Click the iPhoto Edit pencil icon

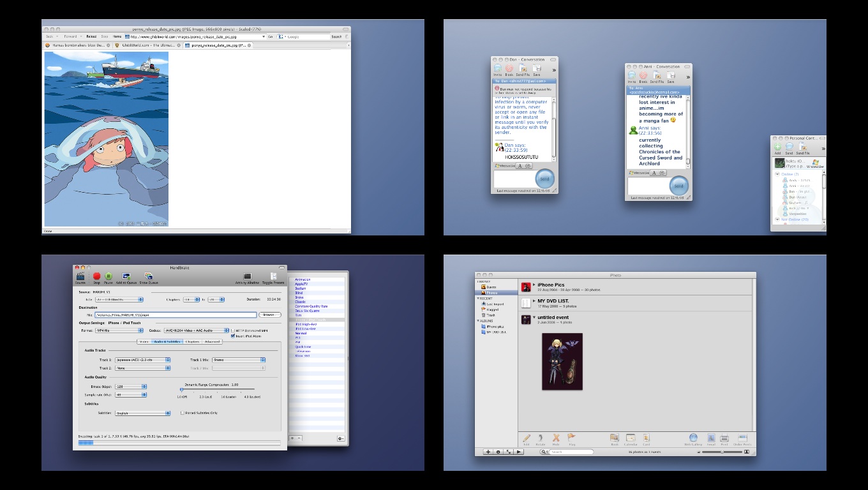coord(527,439)
